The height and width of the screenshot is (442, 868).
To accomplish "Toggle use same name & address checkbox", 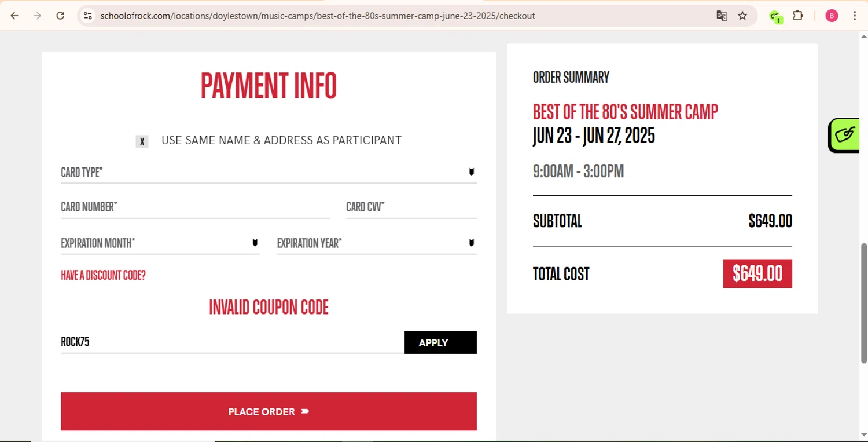I will [142, 141].
